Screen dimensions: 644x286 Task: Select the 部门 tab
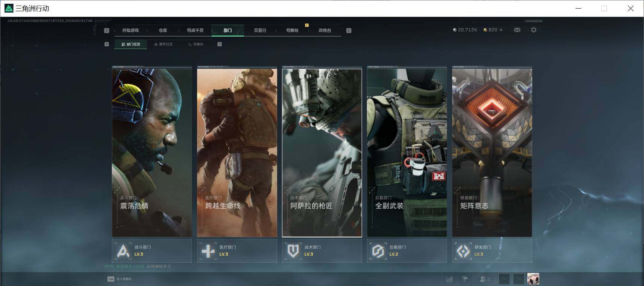[x=228, y=30]
